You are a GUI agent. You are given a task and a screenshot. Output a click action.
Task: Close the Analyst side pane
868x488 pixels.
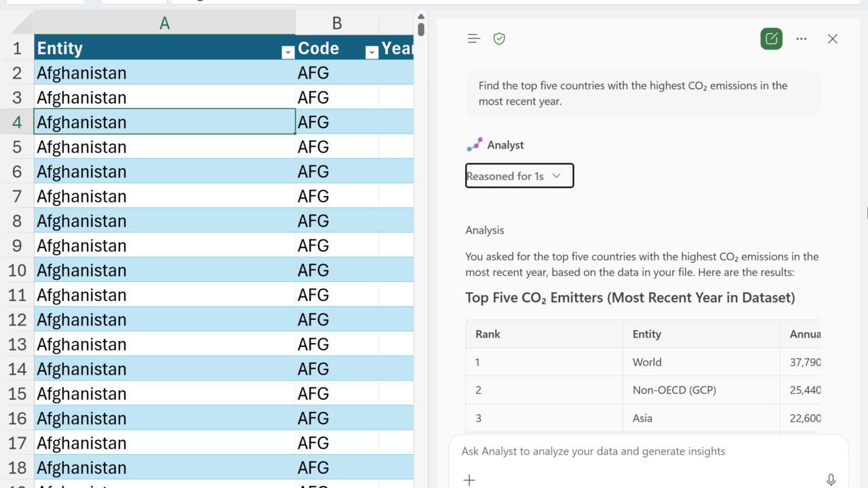coord(833,39)
